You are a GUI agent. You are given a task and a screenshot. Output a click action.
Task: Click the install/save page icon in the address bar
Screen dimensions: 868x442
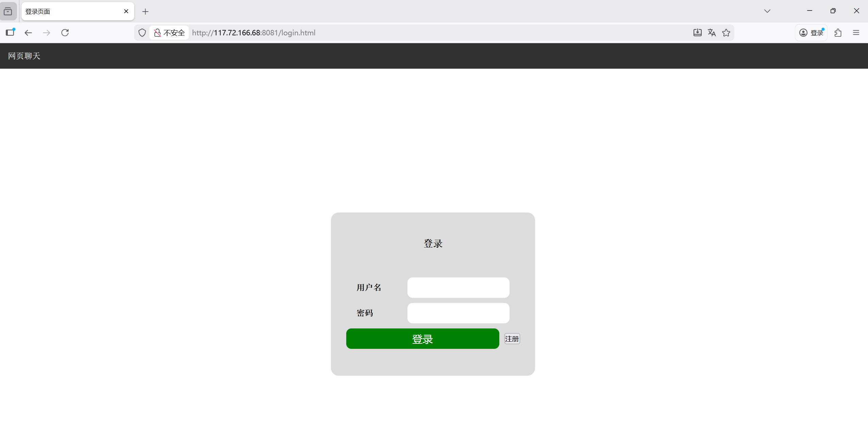tap(697, 33)
